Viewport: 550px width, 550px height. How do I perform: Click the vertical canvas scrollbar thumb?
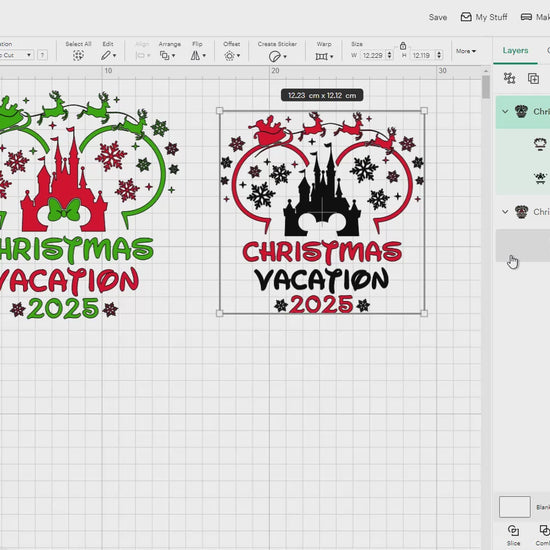486,87
